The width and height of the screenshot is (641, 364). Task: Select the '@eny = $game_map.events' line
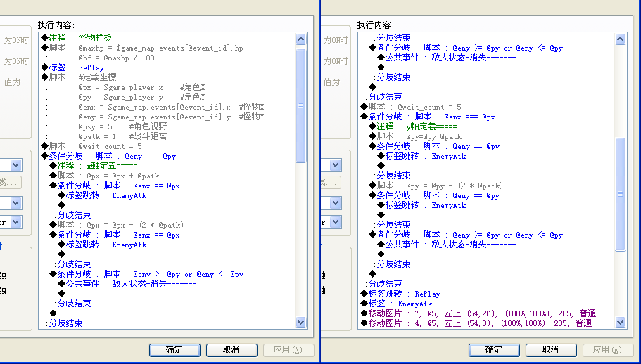(x=171, y=117)
